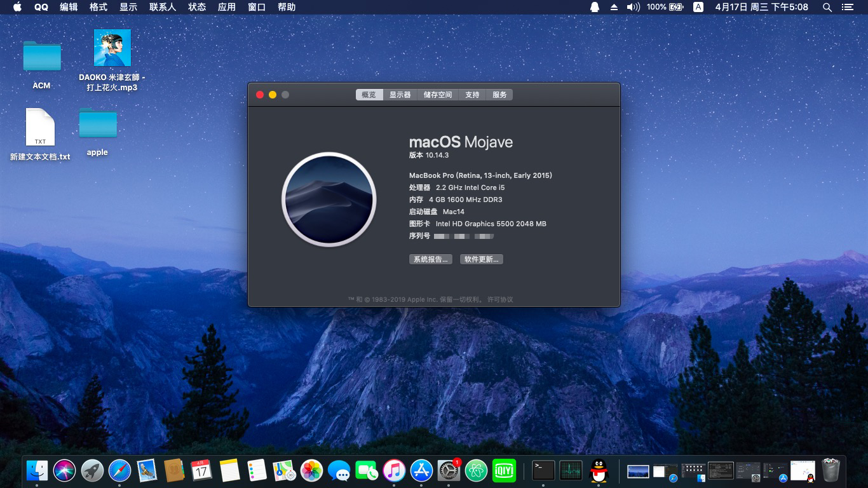
Task: Open the 编辑 menu
Action: [69, 7]
